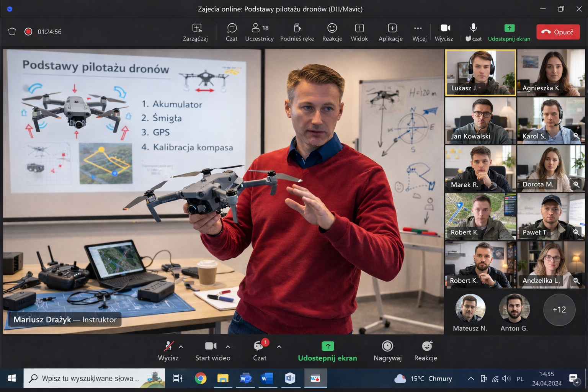Open the weather widget 15°C Chmury
Viewport: 588px width, 392px height.
pyautogui.click(x=423, y=379)
